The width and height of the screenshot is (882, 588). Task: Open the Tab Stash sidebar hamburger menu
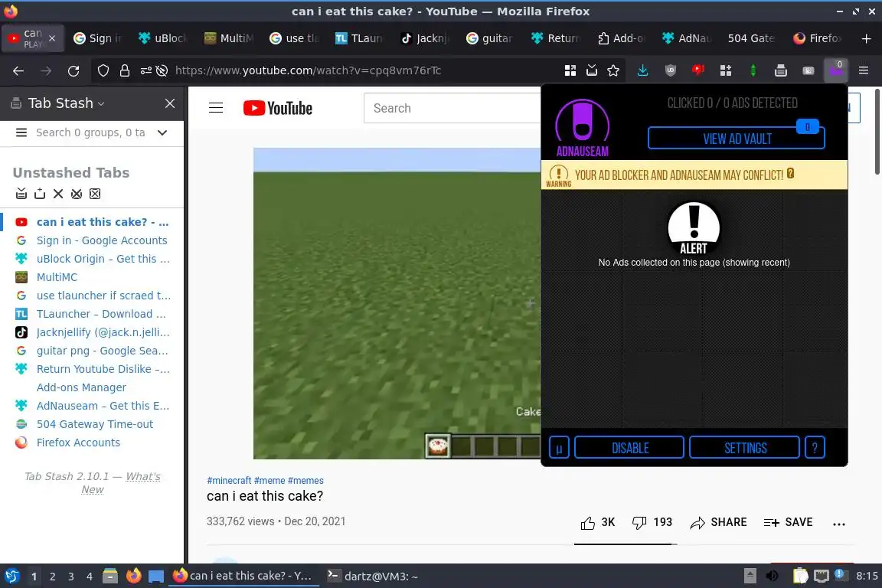tap(21, 132)
